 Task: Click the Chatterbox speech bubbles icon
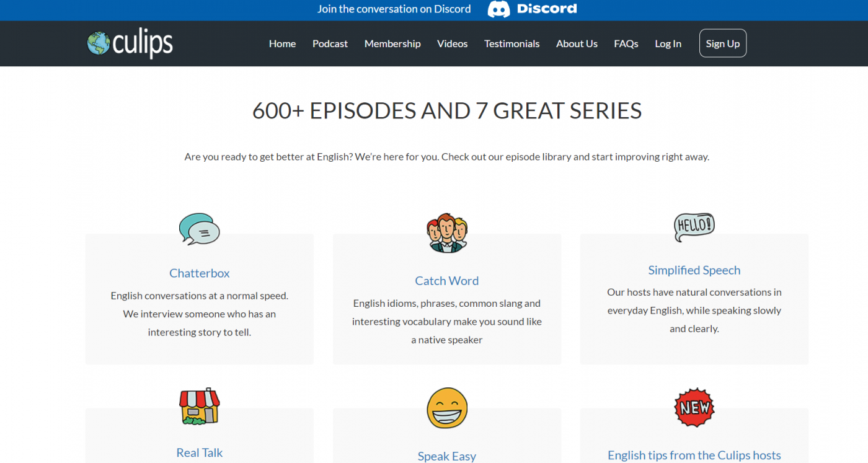[x=199, y=229]
